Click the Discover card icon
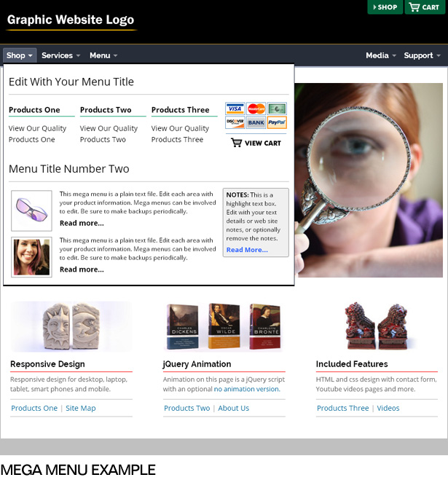The width and height of the screenshot is (448, 480). point(235,122)
